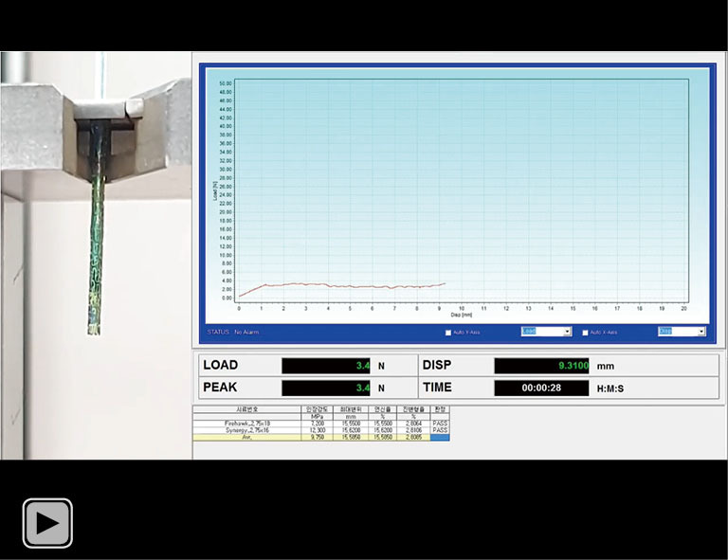Enable the Auto Y-Axis checkbox
Screen dimensions: 728x560
pos(448,333)
